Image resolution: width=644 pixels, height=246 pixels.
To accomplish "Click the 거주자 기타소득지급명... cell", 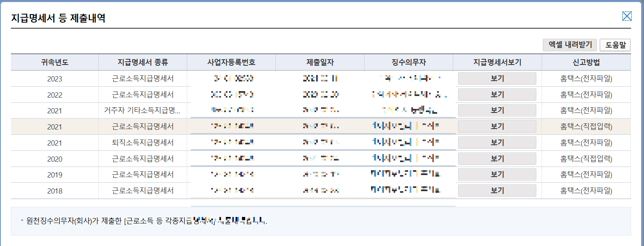I will (142, 110).
